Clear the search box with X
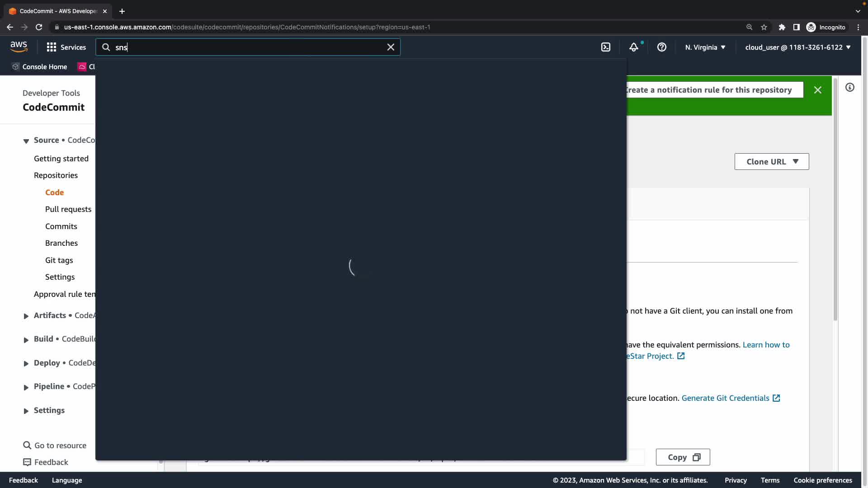Screen dimensions: 868x488 391,47
